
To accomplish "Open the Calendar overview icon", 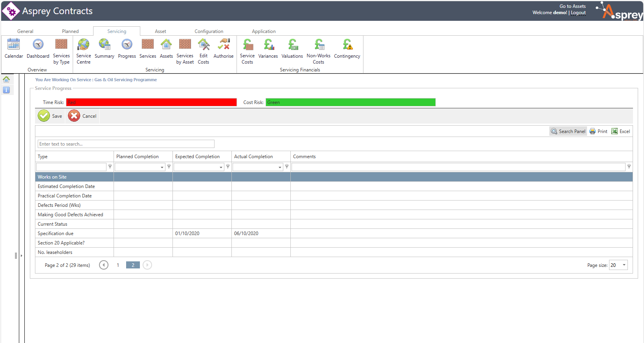I will pyautogui.click(x=13, y=45).
